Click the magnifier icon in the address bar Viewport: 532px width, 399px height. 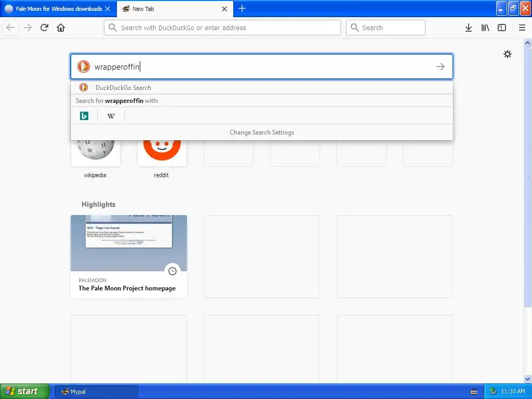(113, 28)
